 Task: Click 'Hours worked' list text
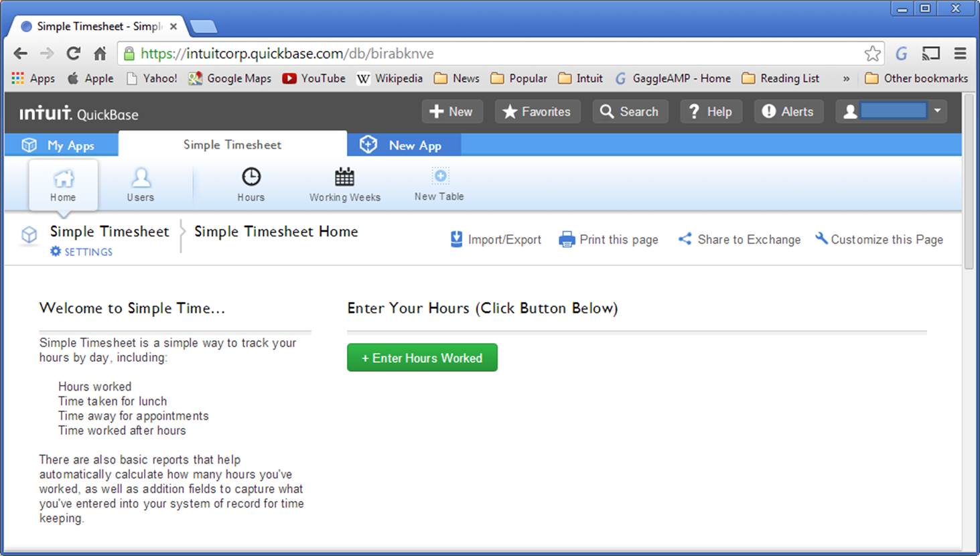coord(94,387)
